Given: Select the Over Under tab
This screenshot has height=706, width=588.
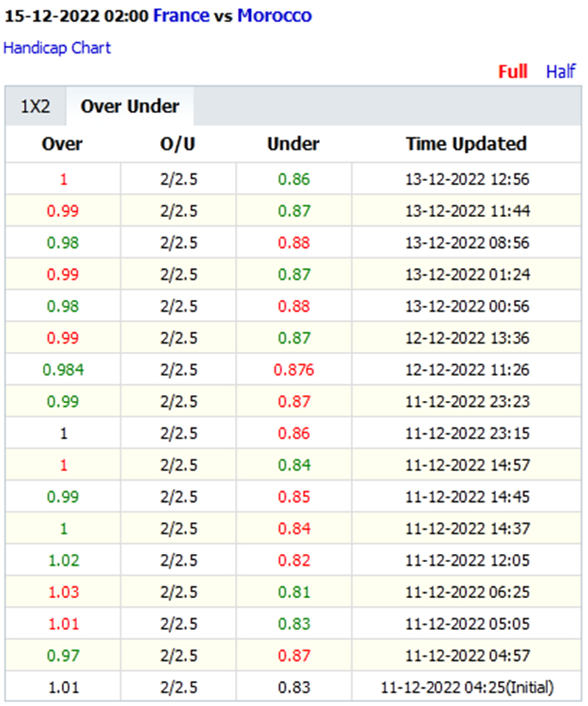Looking at the screenshot, I should [x=130, y=106].
